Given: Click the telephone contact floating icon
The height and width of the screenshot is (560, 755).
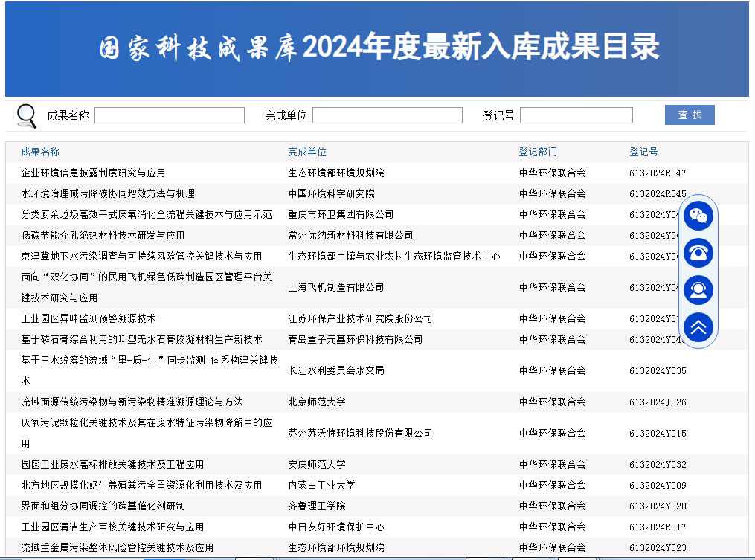Looking at the screenshot, I should 698,253.
